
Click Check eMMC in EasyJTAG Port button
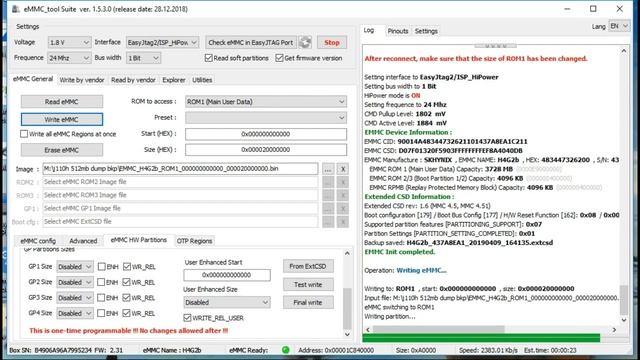251,42
